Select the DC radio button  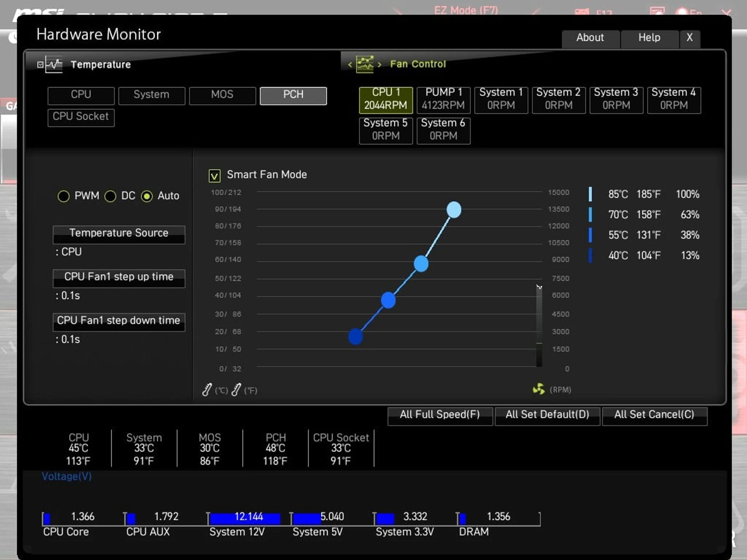pos(110,196)
